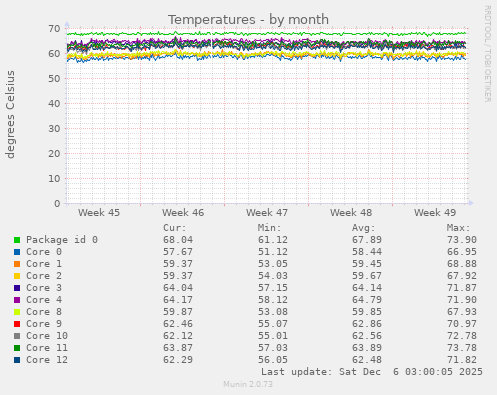This screenshot has width=497, height=395.
Task: Click the chart title Temperatures - by month
Action: pyautogui.click(x=248, y=19)
